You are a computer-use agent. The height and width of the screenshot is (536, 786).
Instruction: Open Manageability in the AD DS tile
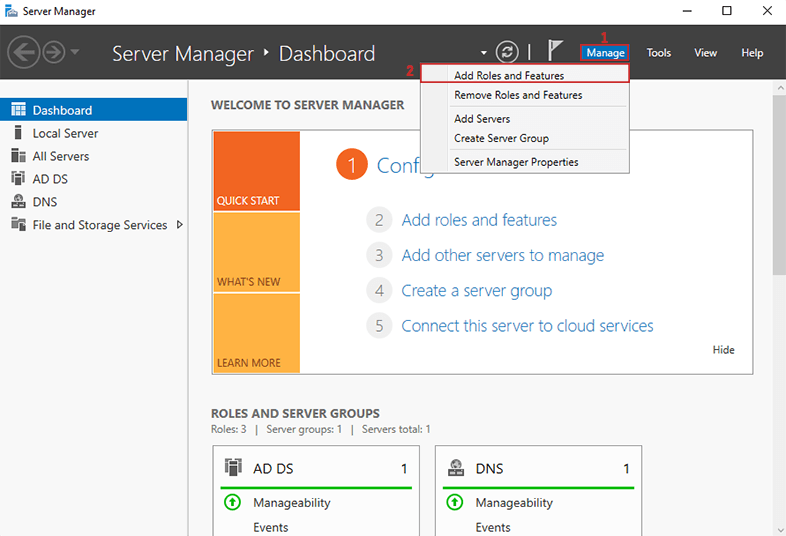pos(292,503)
